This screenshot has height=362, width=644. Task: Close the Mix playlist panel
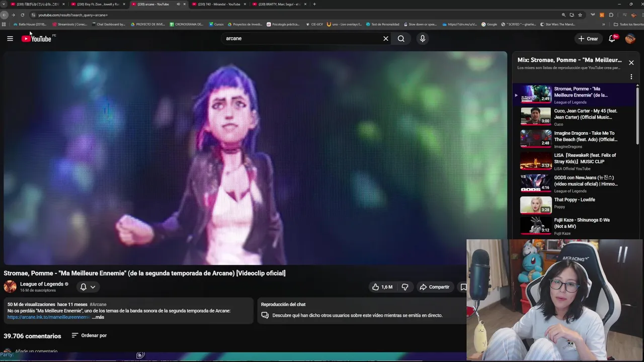coord(631,63)
